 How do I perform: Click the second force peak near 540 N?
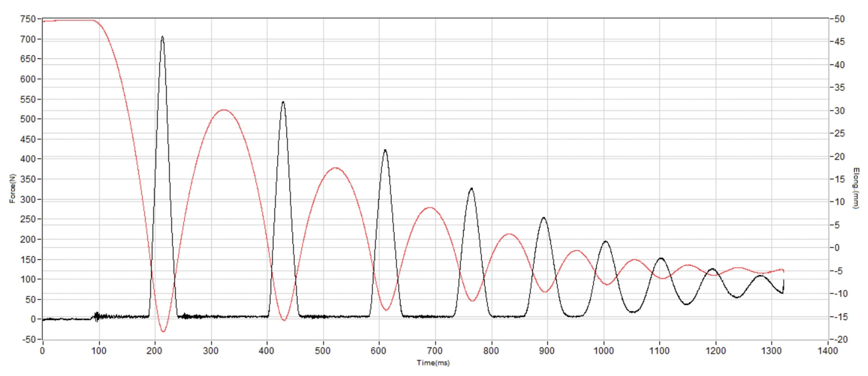283,102
